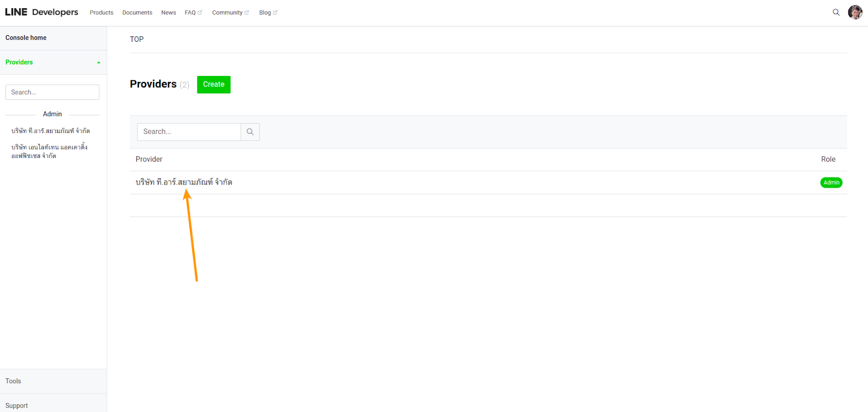
Task: Focus the sidebar Search field
Action: click(x=52, y=92)
